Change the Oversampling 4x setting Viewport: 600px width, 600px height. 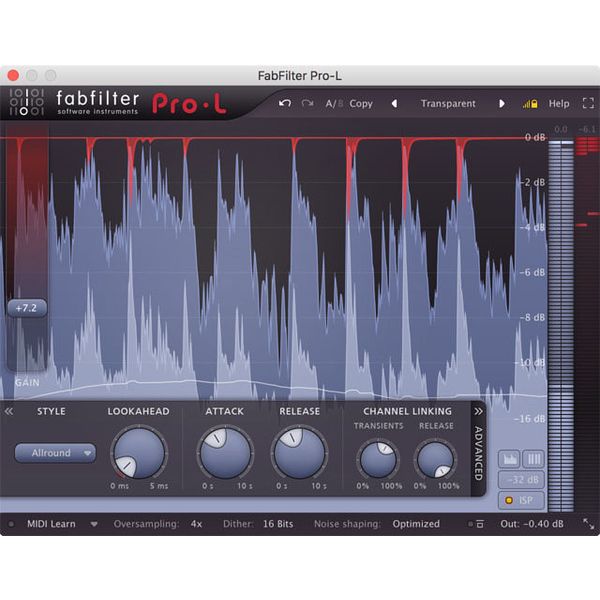196,524
